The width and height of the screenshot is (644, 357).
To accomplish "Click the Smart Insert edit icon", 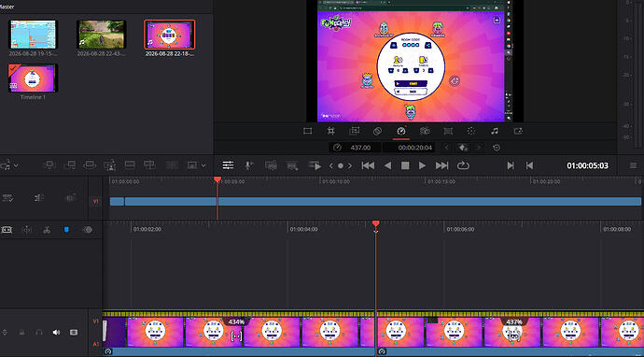I will coord(49,165).
